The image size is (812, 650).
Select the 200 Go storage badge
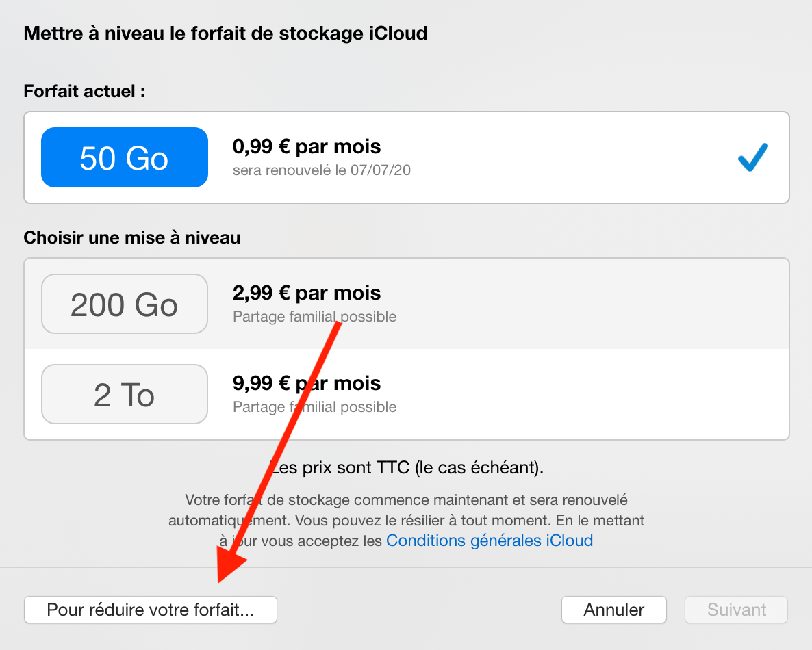pos(124,304)
